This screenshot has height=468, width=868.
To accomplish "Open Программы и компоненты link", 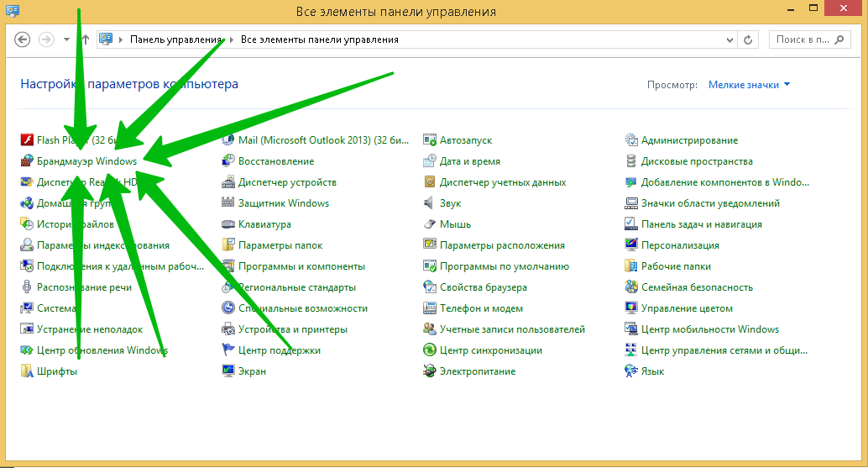I will pos(301,266).
